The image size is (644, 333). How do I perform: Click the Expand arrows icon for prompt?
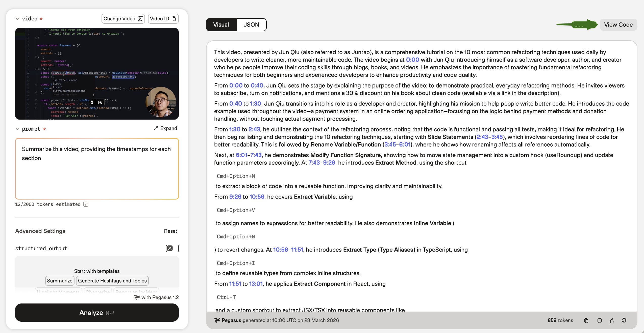point(156,128)
